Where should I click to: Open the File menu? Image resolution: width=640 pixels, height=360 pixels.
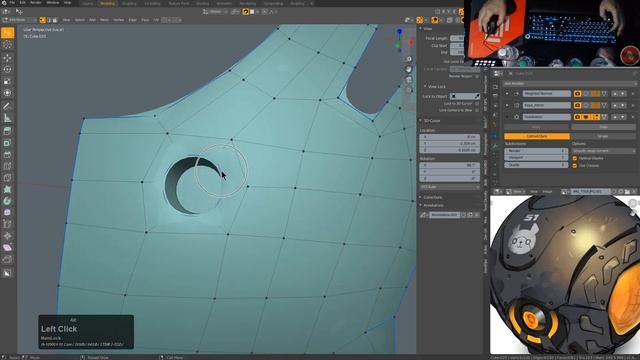coord(12,2)
